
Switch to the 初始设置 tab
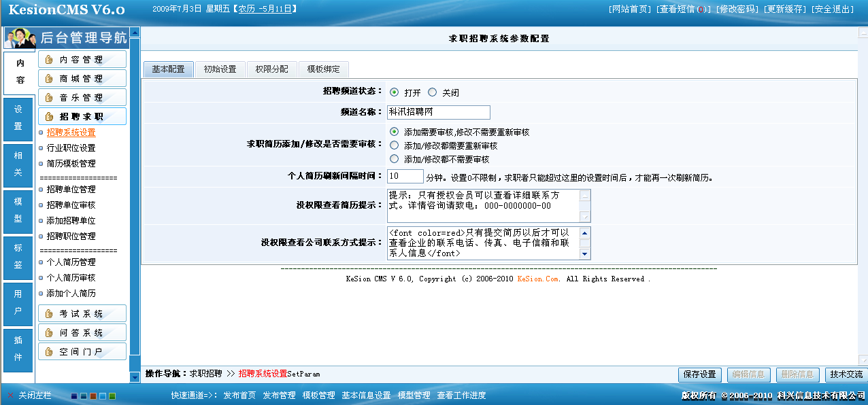click(220, 69)
